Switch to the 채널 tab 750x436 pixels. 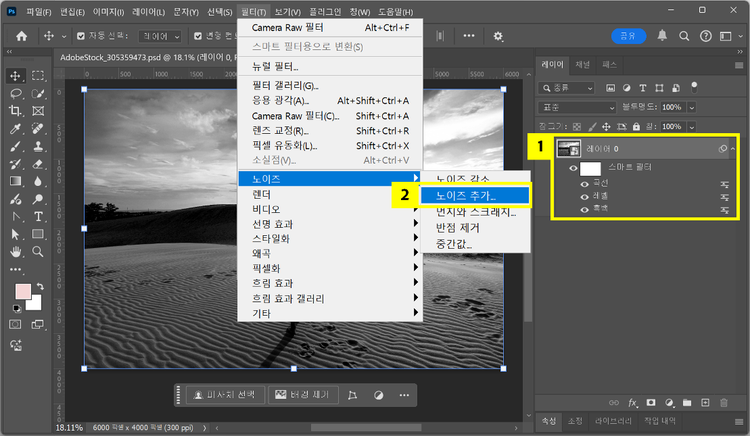click(582, 65)
